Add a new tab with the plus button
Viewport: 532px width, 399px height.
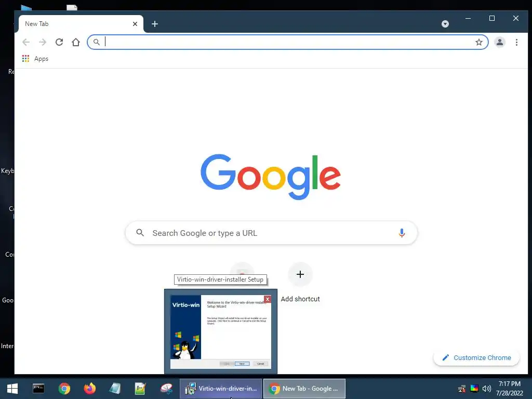[155, 24]
